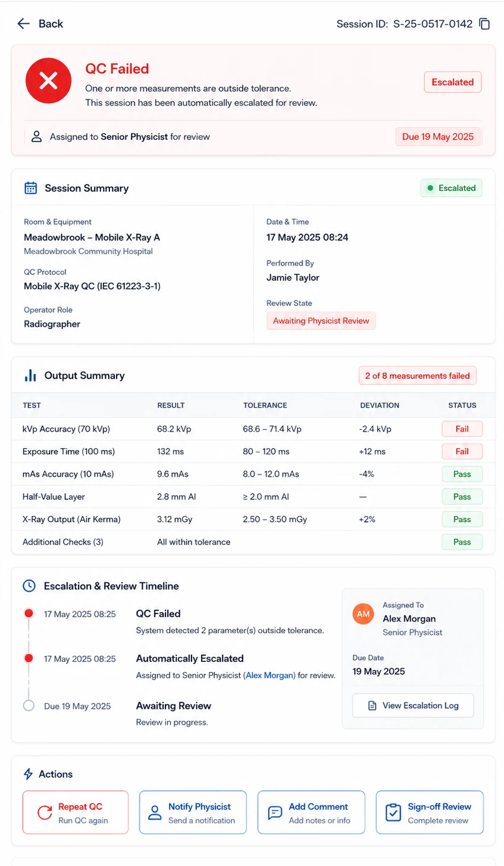Click the calendar icon next to Session Summary
This screenshot has width=504, height=866.
pos(30,188)
